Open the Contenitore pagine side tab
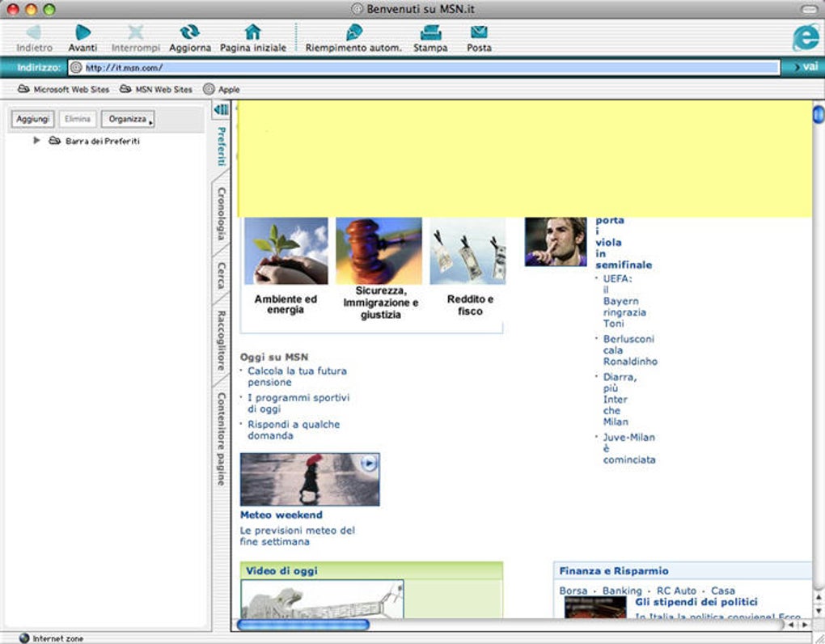The width and height of the screenshot is (825, 644). click(x=221, y=439)
